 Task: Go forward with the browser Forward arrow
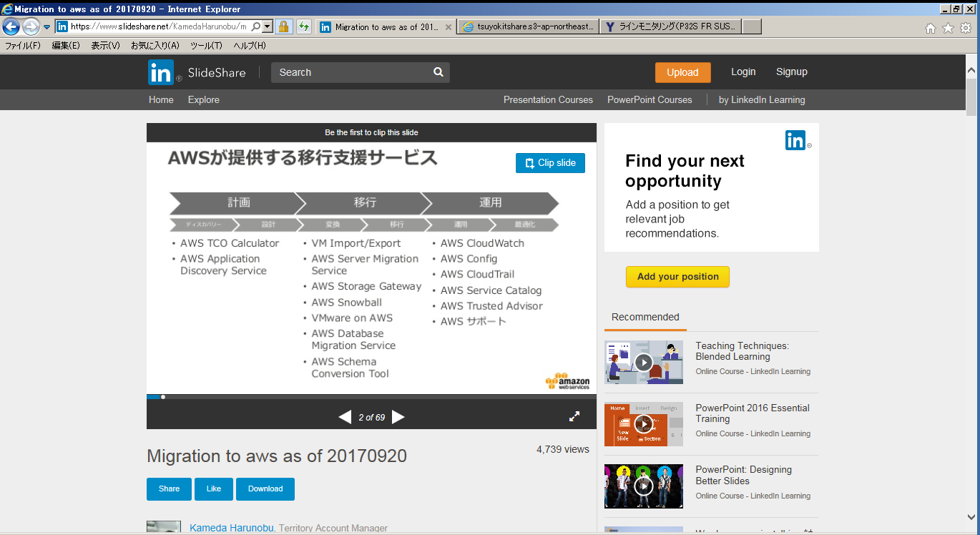pos(31,27)
